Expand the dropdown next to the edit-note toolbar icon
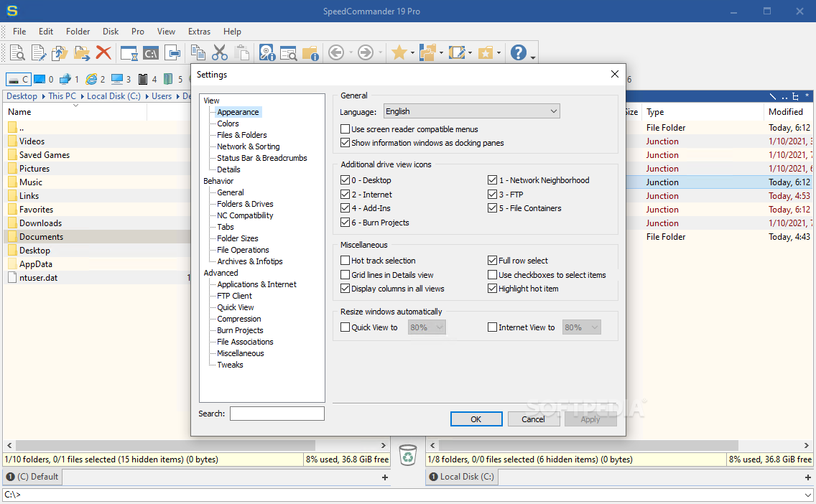 click(470, 52)
